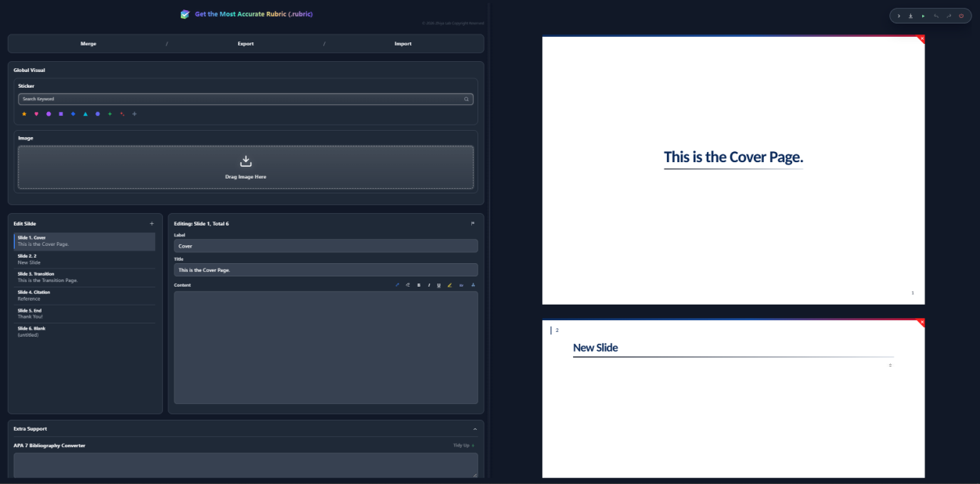Select the red sparkles sticker
980x484 pixels.
pyautogui.click(x=122, y=114)
